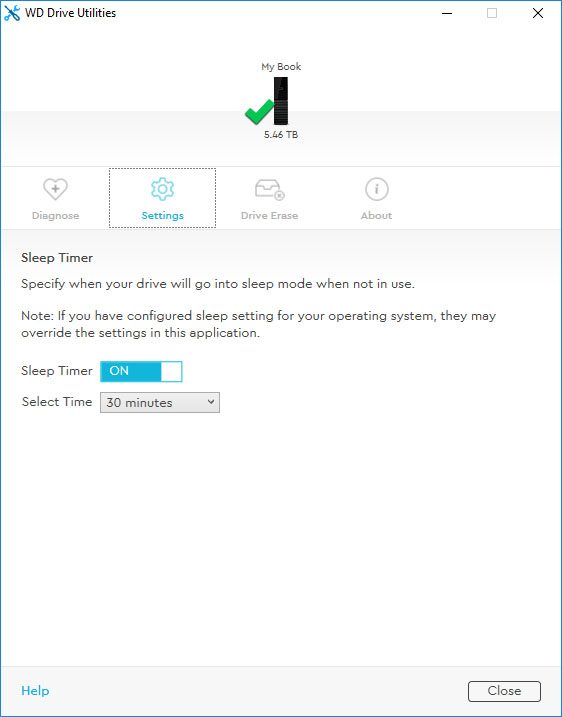Turn off the Sleep Timer switch
Viewport: 562px width, 717px height.
(141, 371)
